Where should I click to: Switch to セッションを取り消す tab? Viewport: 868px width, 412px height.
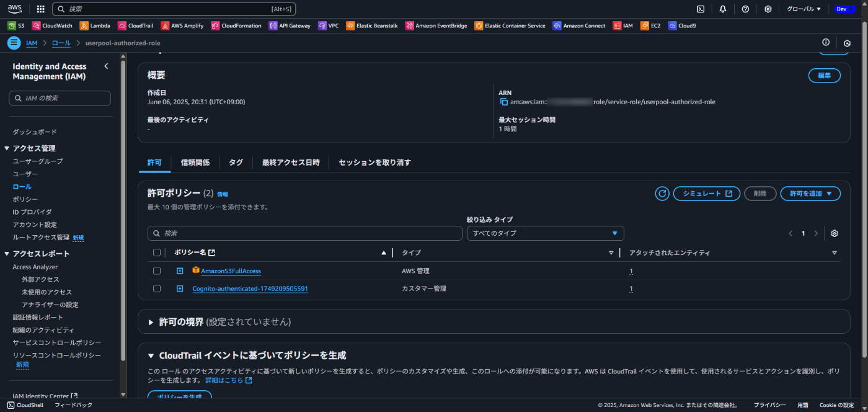click(374, 163)
